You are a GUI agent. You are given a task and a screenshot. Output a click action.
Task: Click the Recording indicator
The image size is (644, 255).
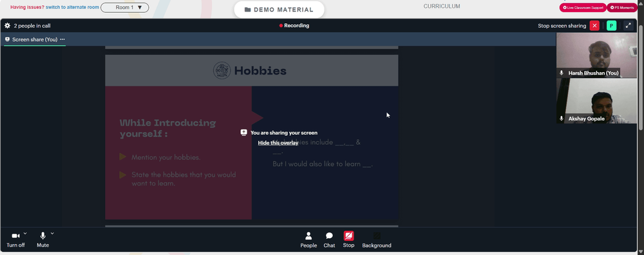294,26
